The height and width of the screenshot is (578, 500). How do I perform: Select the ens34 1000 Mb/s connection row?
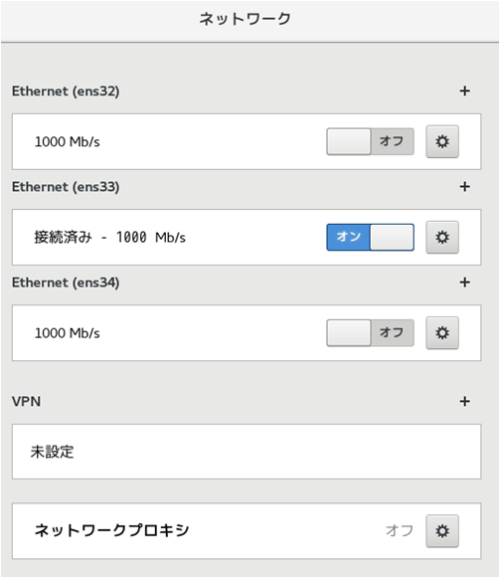[x=246, y=333]
